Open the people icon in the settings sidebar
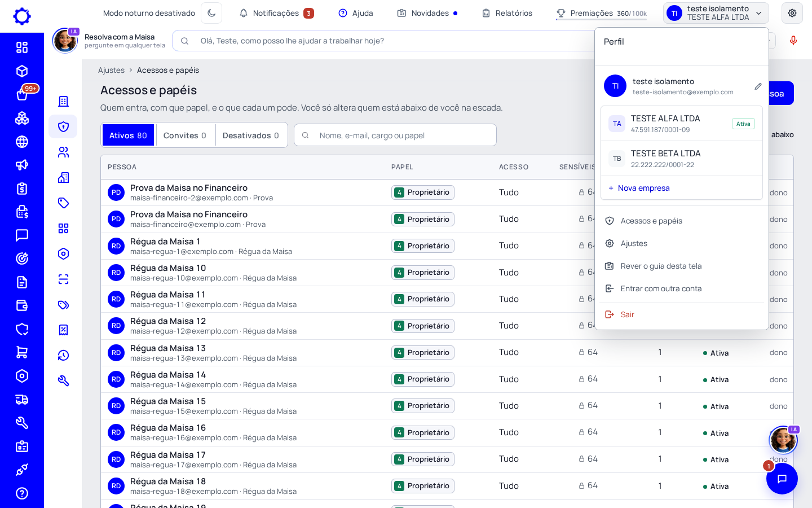 (x=63, y=152)
